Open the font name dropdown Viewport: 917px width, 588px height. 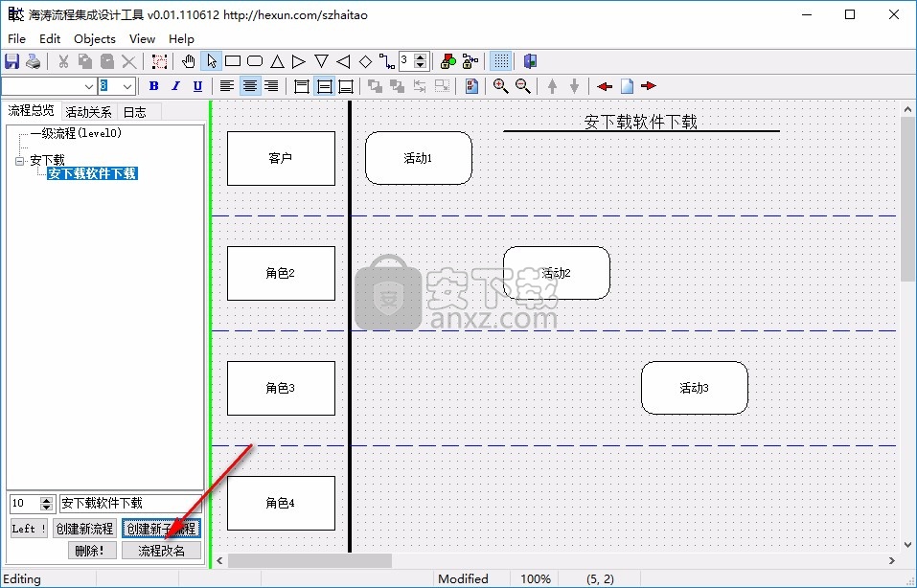pyautogui.click(x=89, y=86)
